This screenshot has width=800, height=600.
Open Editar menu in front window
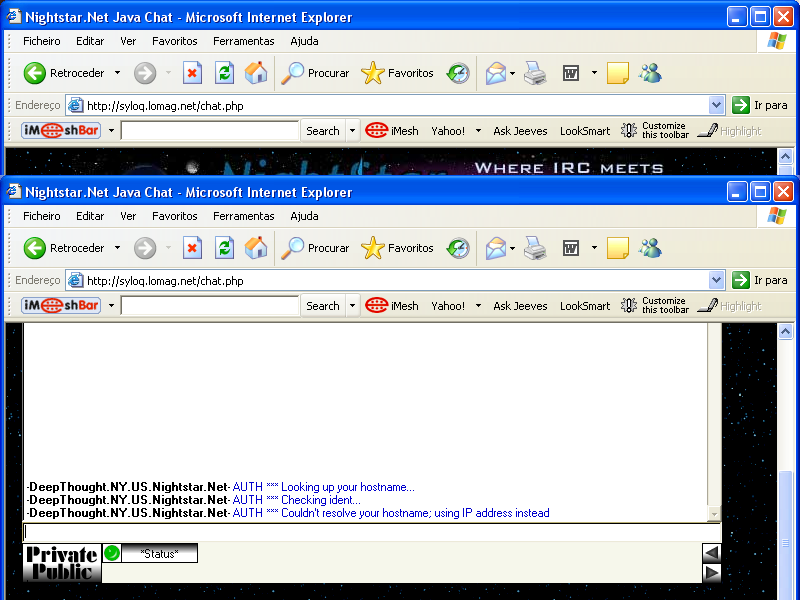click(90, 216)
